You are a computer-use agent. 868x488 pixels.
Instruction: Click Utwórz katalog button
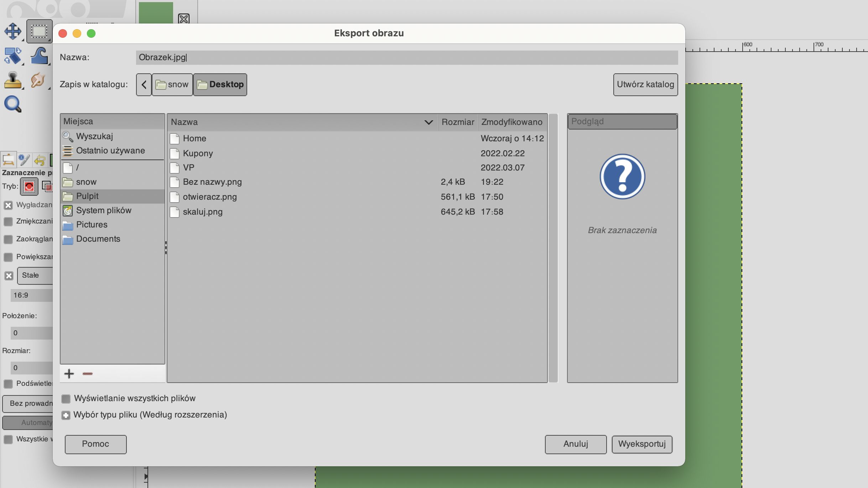click(x=645, y=85)
